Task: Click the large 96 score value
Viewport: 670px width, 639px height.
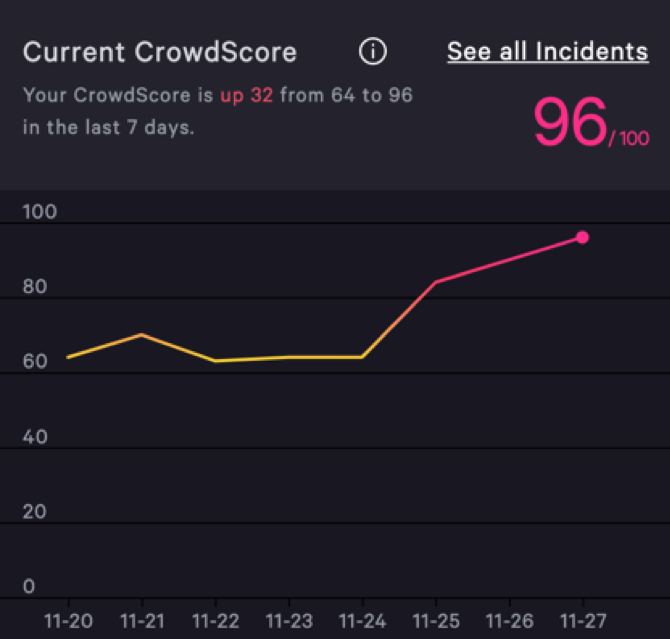Action: [570, 124]
